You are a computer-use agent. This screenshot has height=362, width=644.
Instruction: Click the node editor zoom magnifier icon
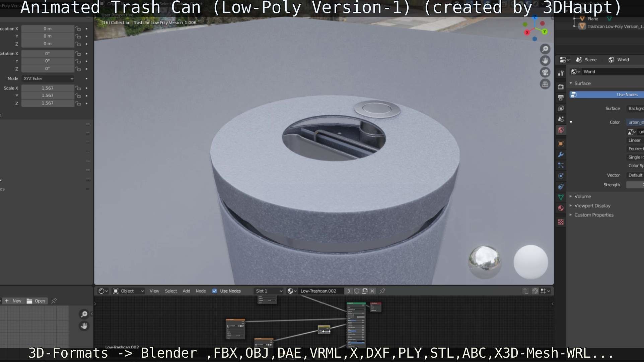click(84, 314)
